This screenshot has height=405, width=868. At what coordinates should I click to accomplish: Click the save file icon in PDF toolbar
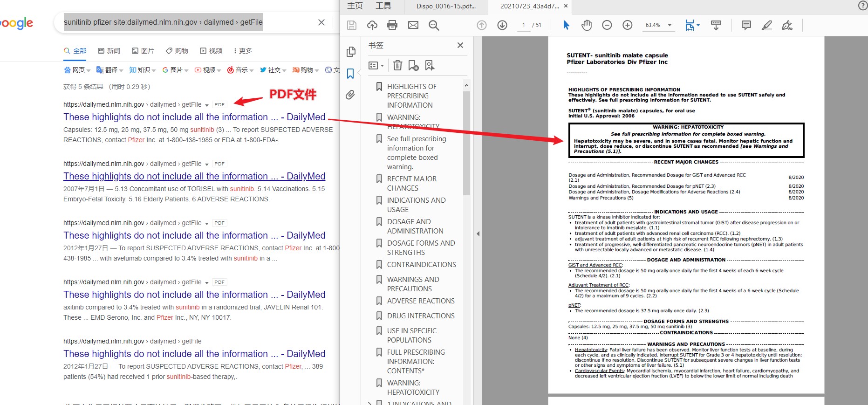[x=352, y=25]
